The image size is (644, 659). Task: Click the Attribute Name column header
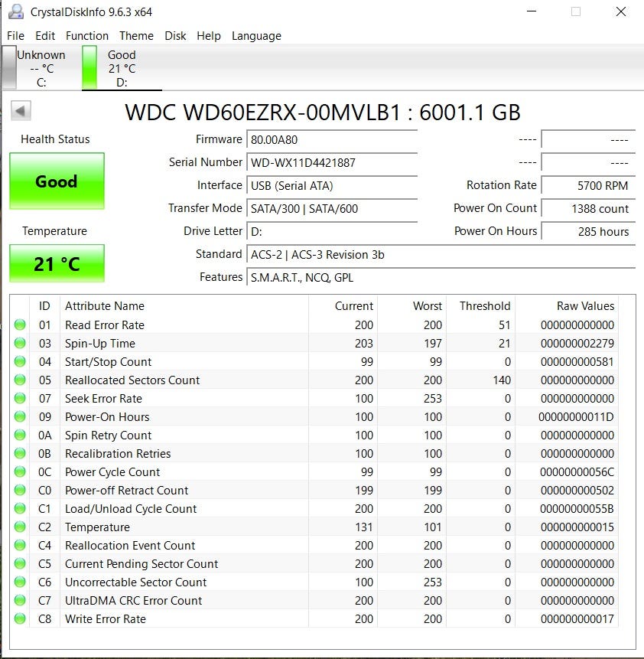point(184,306)
